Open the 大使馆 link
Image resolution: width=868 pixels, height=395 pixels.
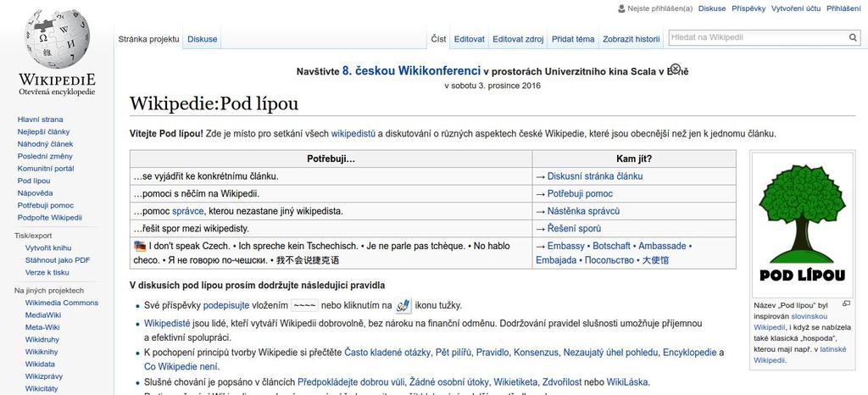coord(655,260)
